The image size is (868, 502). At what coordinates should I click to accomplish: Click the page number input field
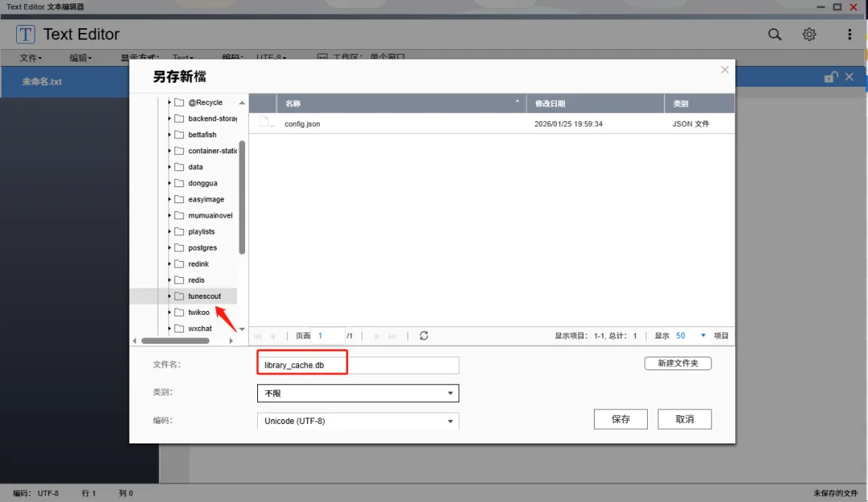(x=330, y=336)
